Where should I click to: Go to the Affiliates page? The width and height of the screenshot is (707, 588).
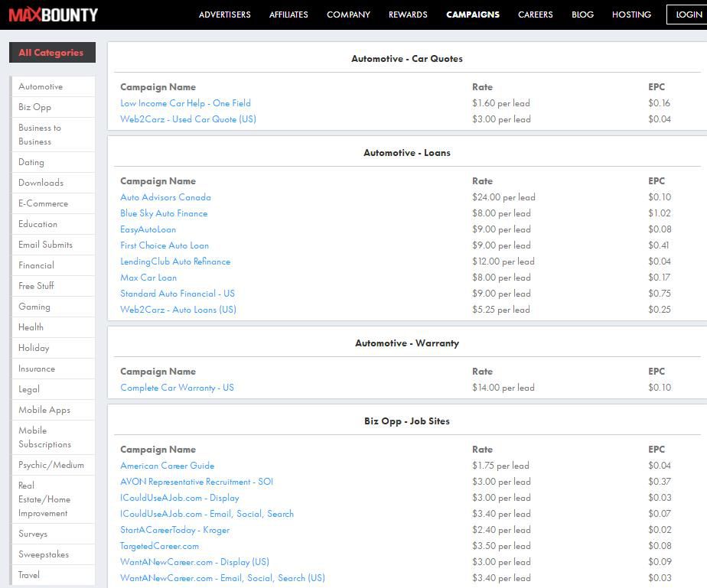288,15
